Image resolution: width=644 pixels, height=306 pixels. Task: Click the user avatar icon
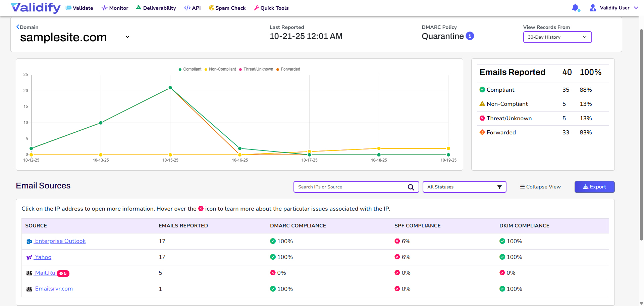pyautogui.click(x=593, y=8)
